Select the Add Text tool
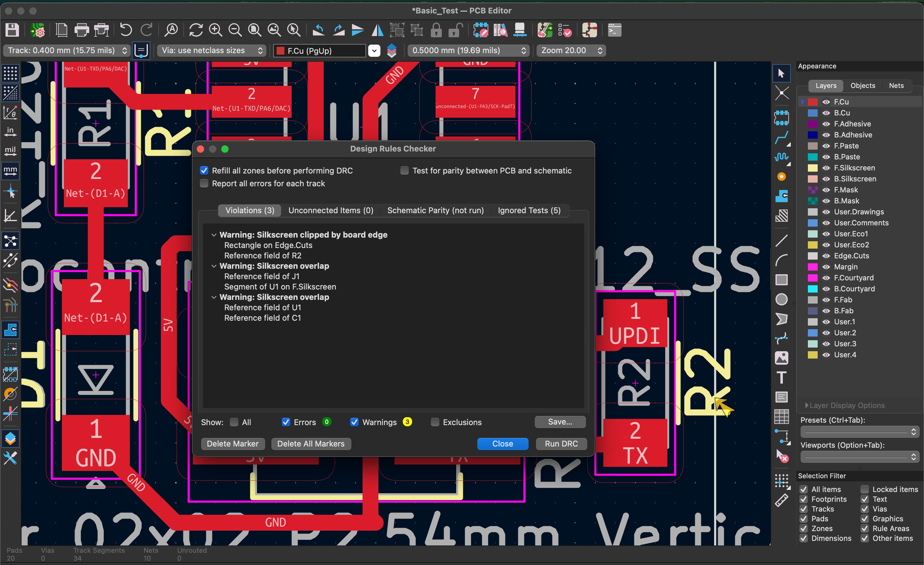 (x=782, y=377)
